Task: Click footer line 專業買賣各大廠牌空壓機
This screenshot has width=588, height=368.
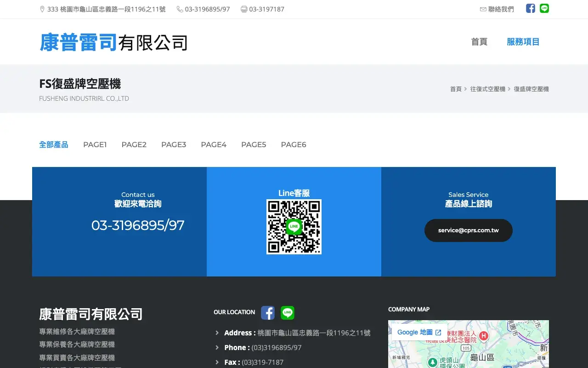Action: click(77, 357)
